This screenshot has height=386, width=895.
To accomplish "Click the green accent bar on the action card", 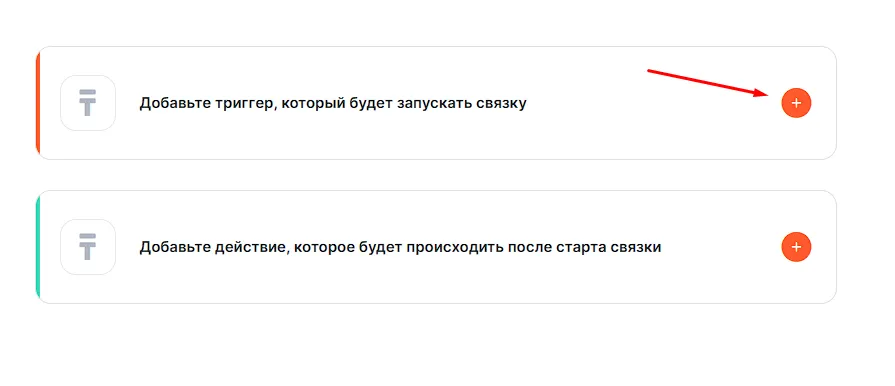I will tap(38, 247).
